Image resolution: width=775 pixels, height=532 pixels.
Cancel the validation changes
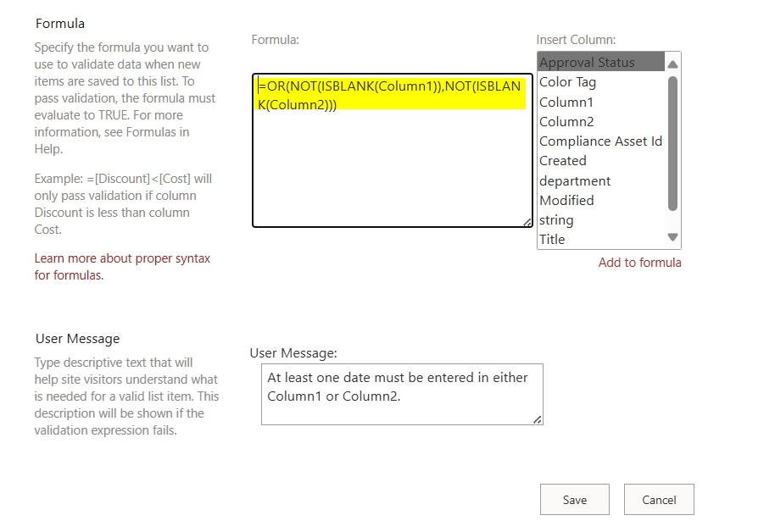[x=659, y=500]
